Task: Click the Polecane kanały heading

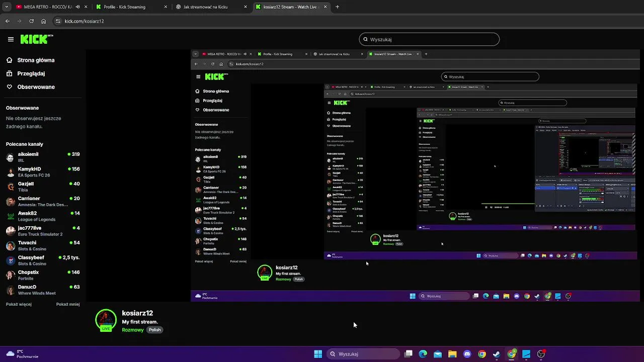Action: tap(25, 144)
